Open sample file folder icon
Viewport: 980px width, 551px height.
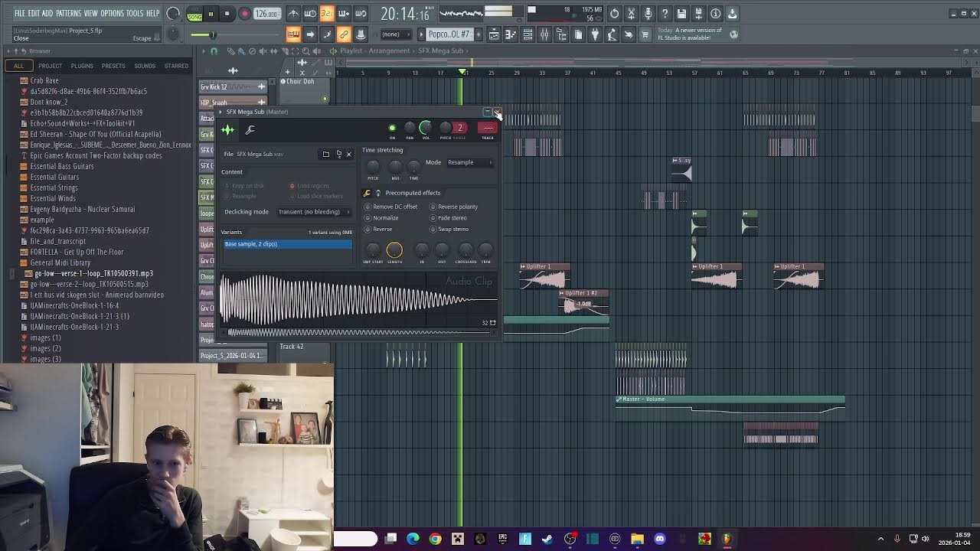point(326,154)
